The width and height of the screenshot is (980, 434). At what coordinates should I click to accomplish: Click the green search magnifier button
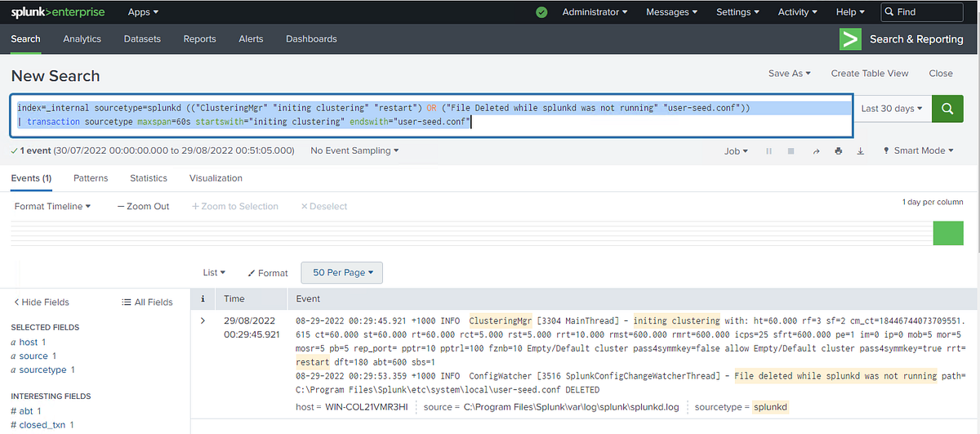947,109
